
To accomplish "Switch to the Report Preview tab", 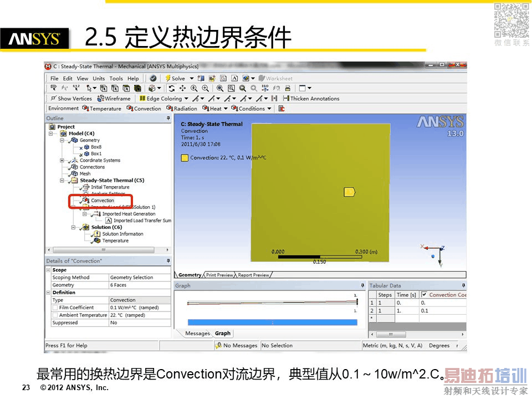I will coord(253,275).
